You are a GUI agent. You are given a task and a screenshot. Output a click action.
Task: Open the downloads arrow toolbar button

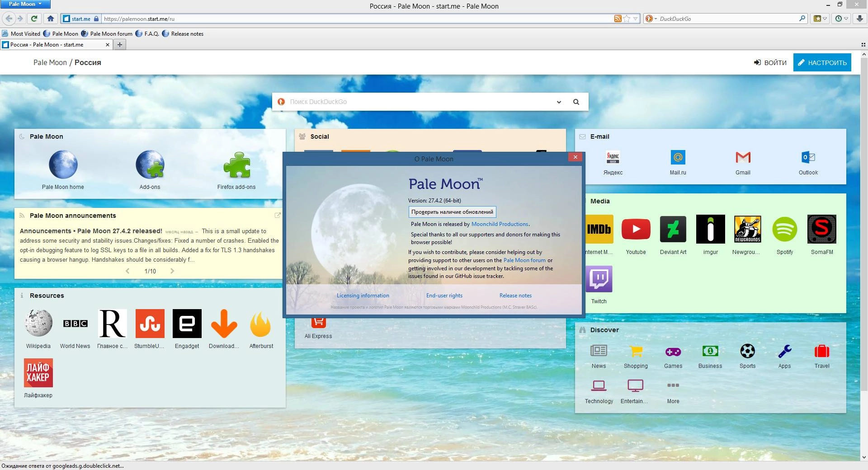(860, 19)
